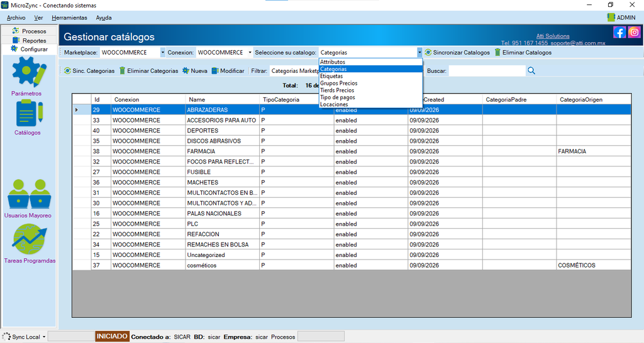Open the Herramientas menu
Screen dimensions: 644x343
(x=69, y=18)
